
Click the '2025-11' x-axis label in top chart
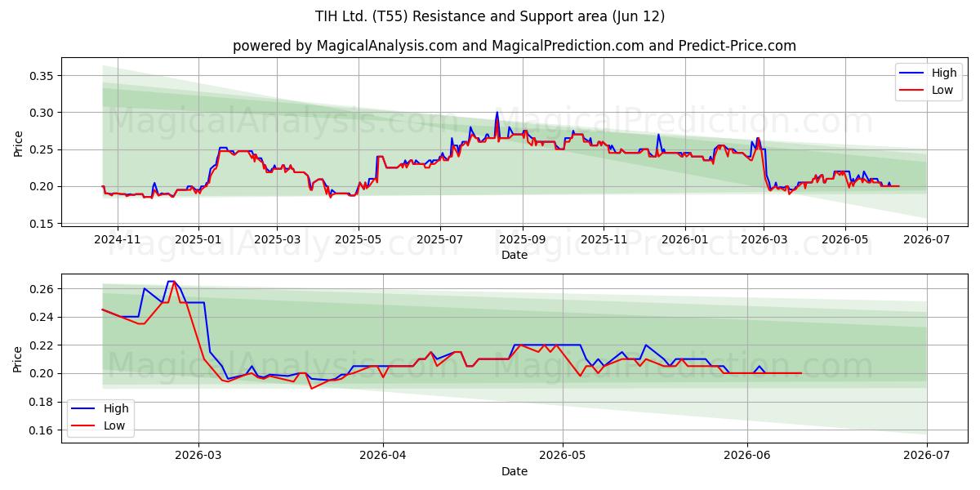click(x=604, y=239)
